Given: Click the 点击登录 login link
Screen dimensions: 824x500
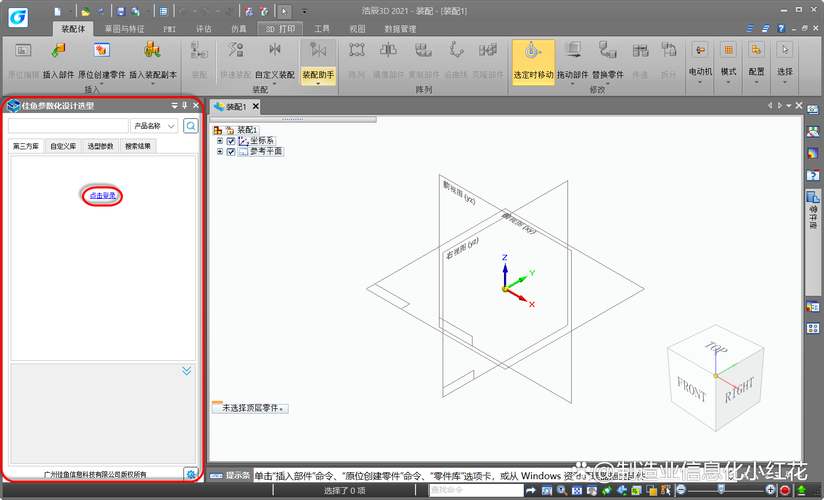Looking at the screenshot, I should coord(102,196).
